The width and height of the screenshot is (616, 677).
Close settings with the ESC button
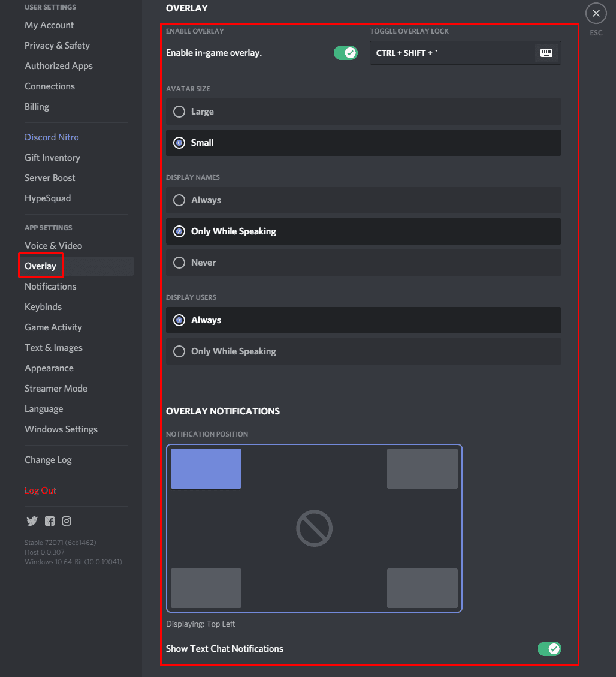tap(596, 13)
